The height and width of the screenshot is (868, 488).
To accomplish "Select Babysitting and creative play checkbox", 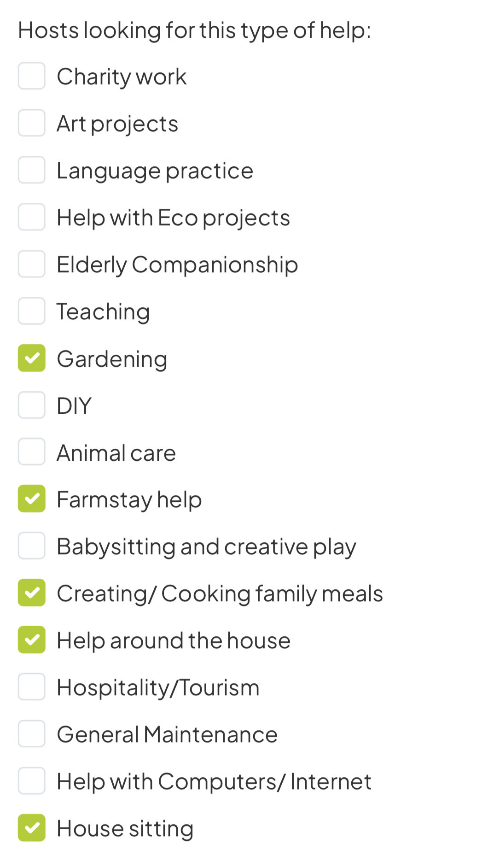I will [31, 546].
